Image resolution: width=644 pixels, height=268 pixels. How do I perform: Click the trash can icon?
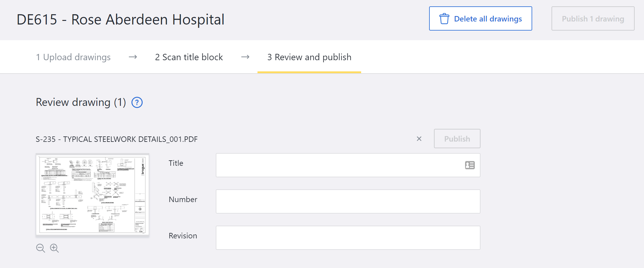444,19
